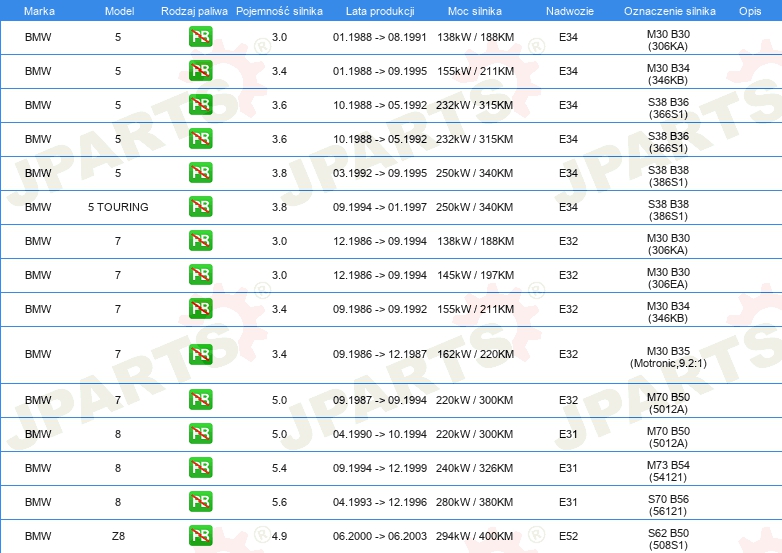
Task: Click the petrol icon in the 155kW E34 row
Action: 200,71
